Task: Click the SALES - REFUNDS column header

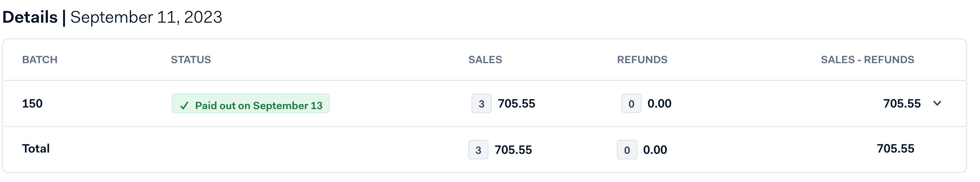Action: tap(867, 59)
